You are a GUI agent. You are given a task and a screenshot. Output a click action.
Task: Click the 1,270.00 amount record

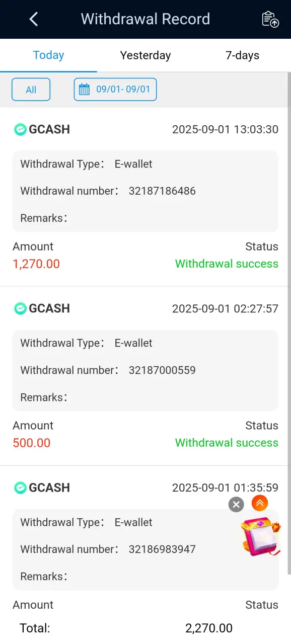36,264
